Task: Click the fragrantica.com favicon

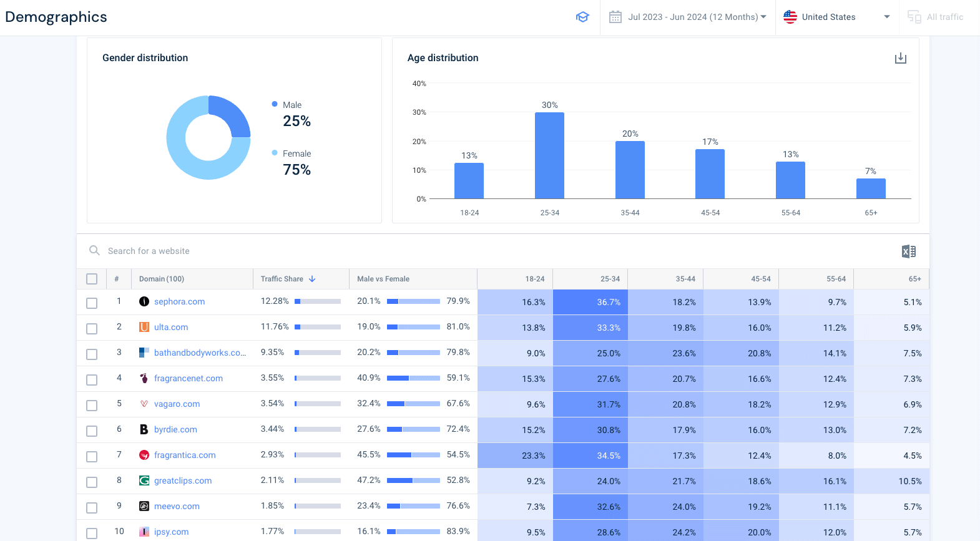Action: (144, 455)
